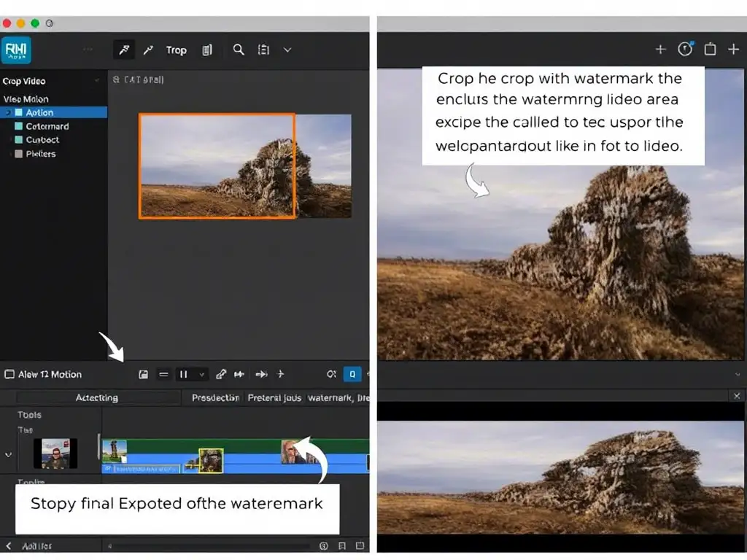Click the far-right plus icon in right window
Image resolution: width=747 pixels, height=560 pixels.
pos(734,49)
